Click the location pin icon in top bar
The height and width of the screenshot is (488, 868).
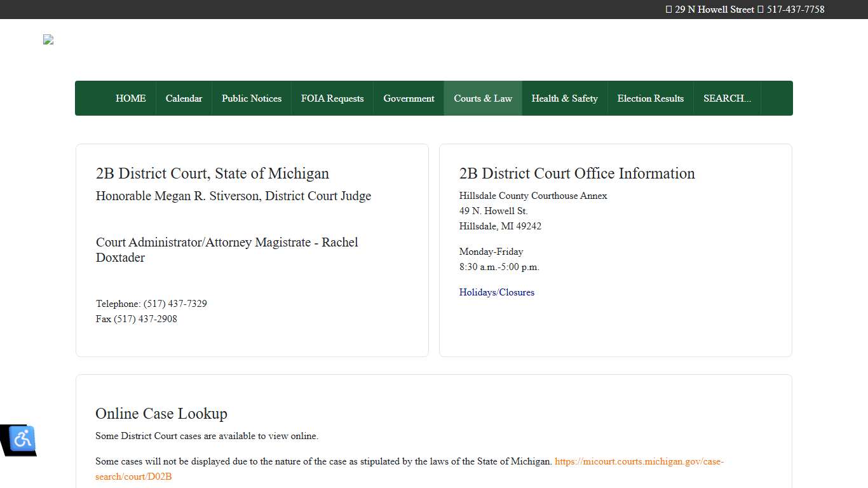coord(668,9)
